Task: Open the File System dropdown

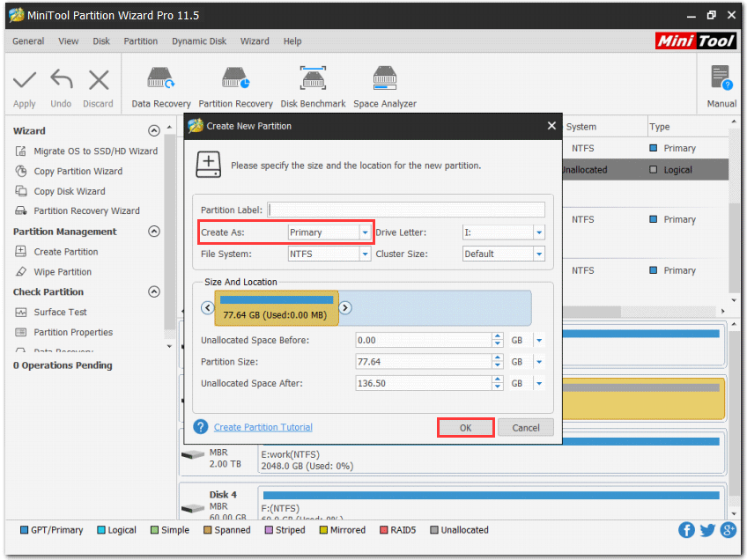Action: [x=363, y=254]
